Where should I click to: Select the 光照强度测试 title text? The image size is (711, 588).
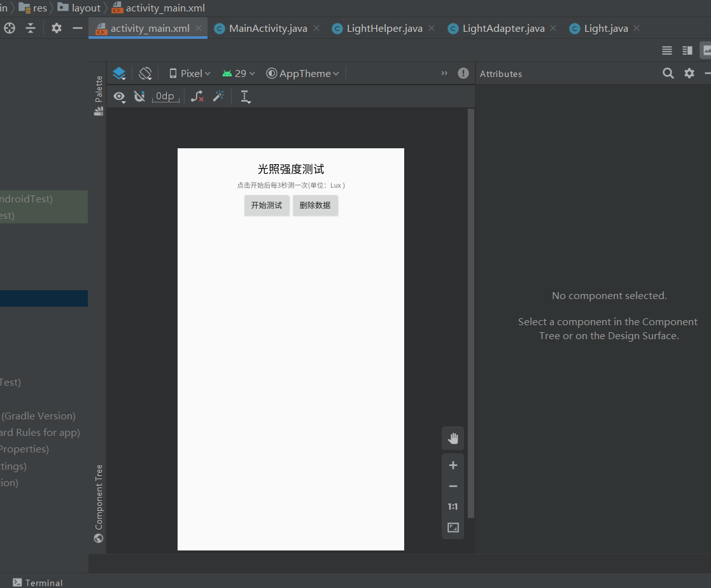[x=291, y=169]
